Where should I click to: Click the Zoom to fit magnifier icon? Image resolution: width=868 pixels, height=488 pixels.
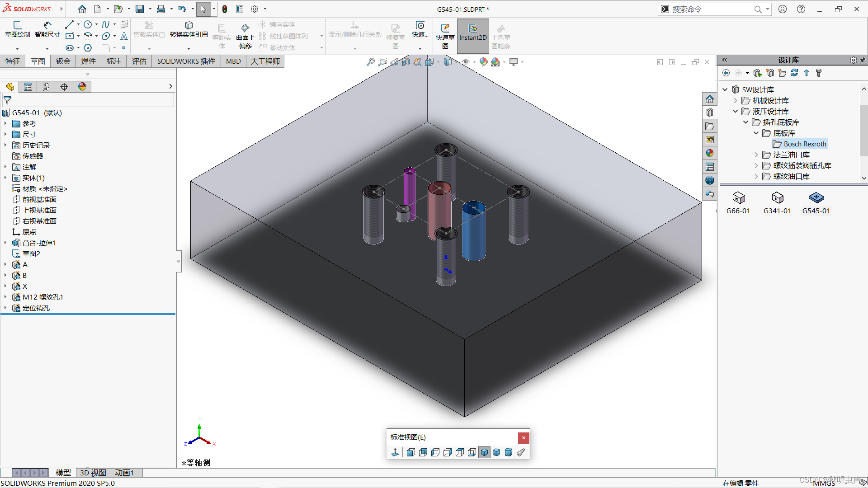click(371, 62)
